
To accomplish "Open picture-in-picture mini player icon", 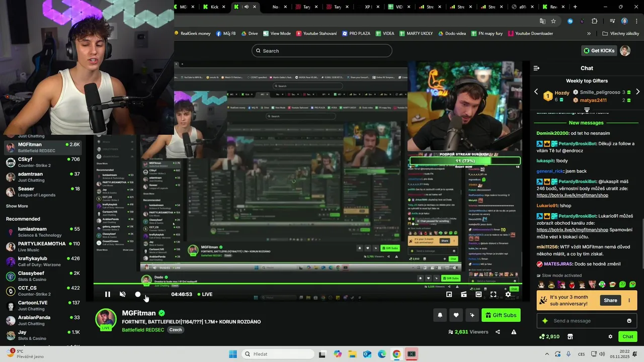I will (x=449, y=294).
